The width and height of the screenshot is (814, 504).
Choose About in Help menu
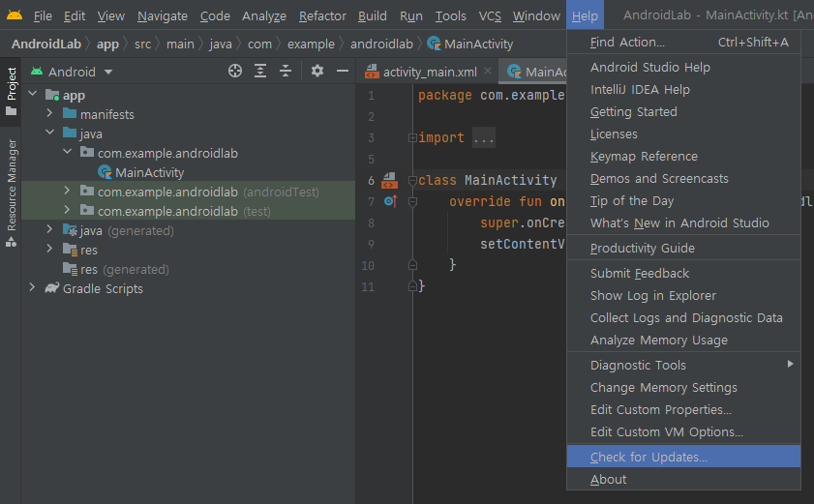pos(683,479)
